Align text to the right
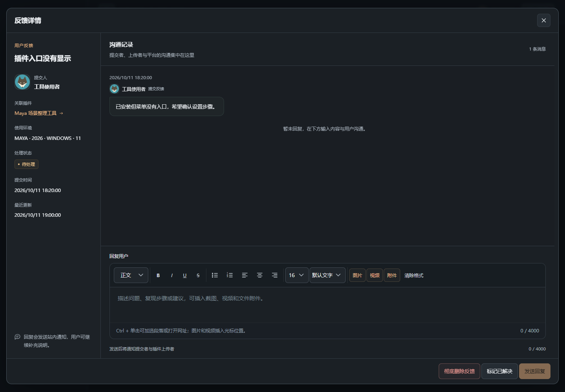The width and height of the screenshot is (565, 392). tap(274, 275)
